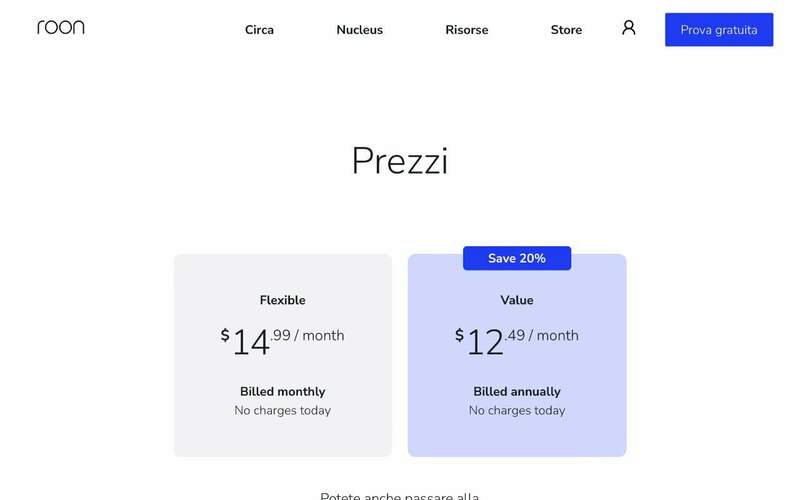Screen dimensions: 800x500
Task: Click the Flexible plan title
Action: tap(282, 300)
